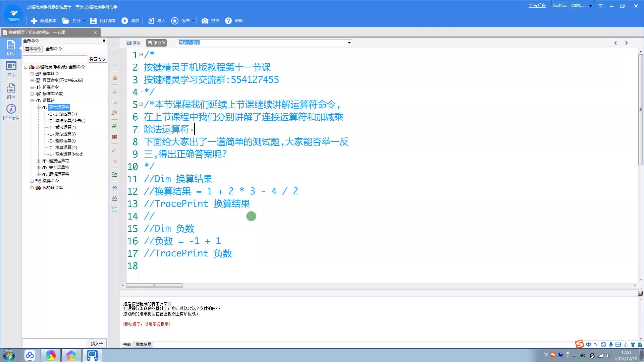The width and height of the screenshot is (644, 362).
Task: Open the 脚本信息 bottom tab
Action: (143, 344)
